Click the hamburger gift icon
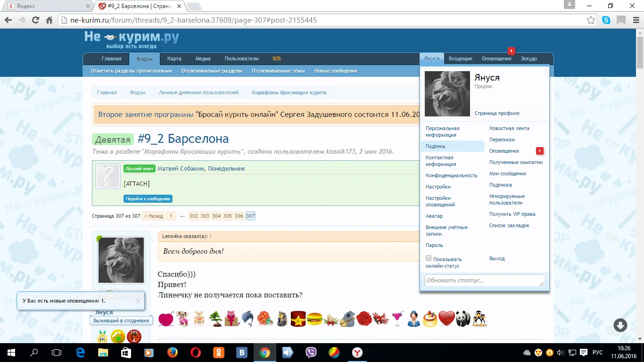 [314, 319]
